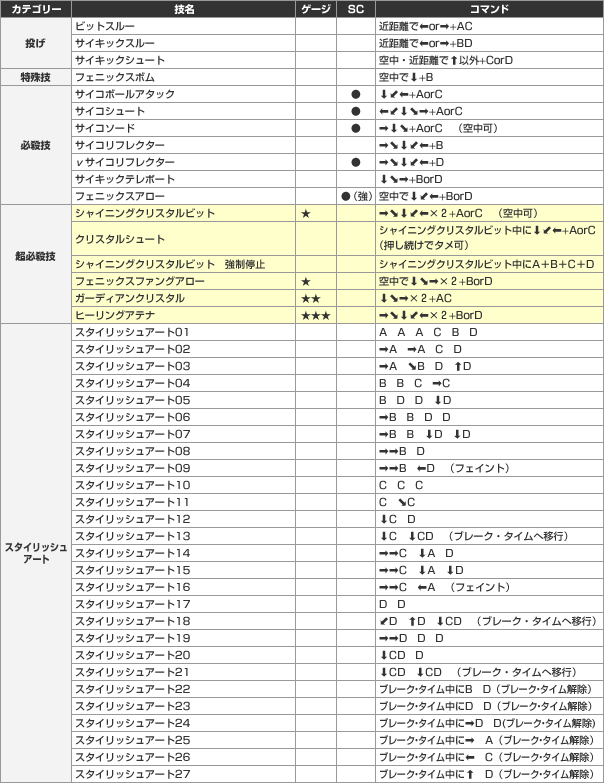This screenshot has width=604, height=783.
Task: Click command '近距離で←or→+AC'
Action: pos(426,26)
